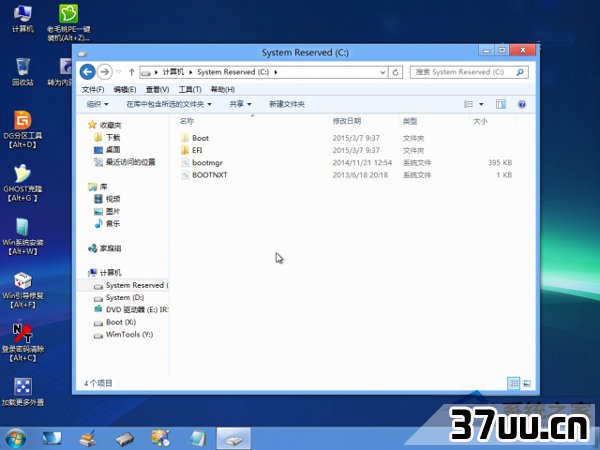600x450 pixels.
Task: Expand the address bar history dropdown
Action: click(383, 72)
